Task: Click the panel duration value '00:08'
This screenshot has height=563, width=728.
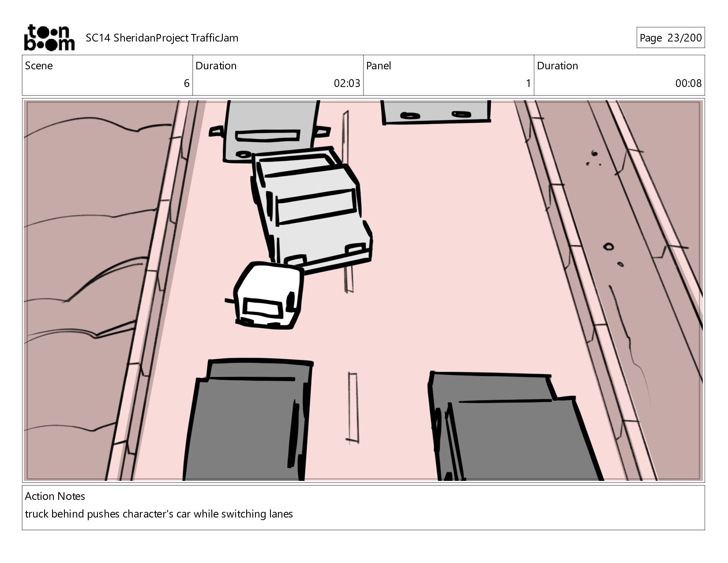Action: [x=688, y=83]
